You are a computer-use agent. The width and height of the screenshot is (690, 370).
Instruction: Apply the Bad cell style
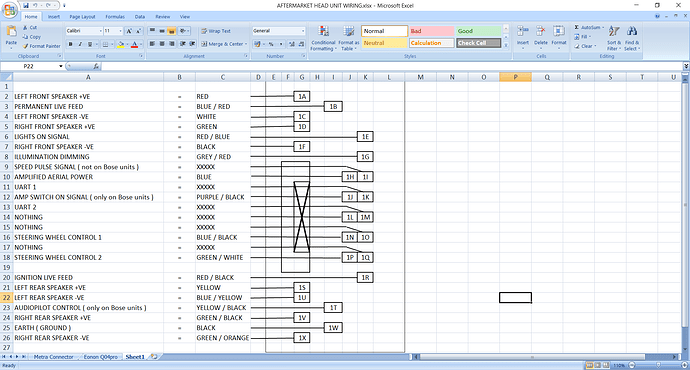click(x=432, y=31)
